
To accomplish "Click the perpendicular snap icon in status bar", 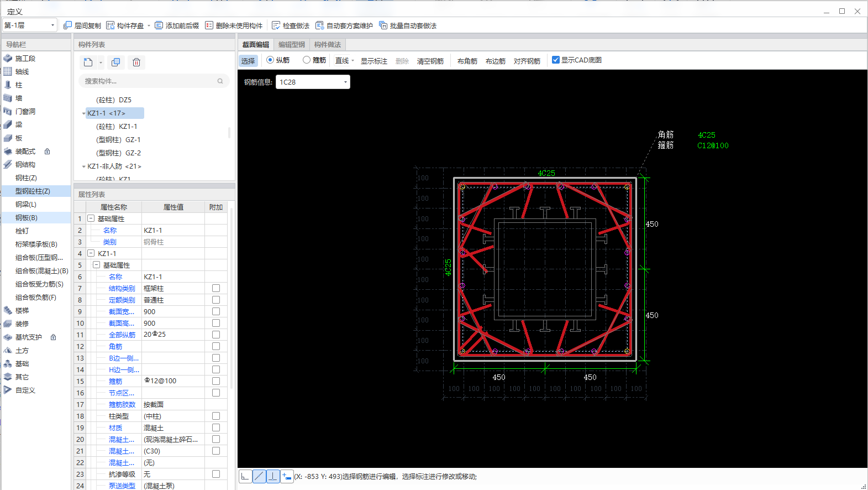I will click(273, 476).
